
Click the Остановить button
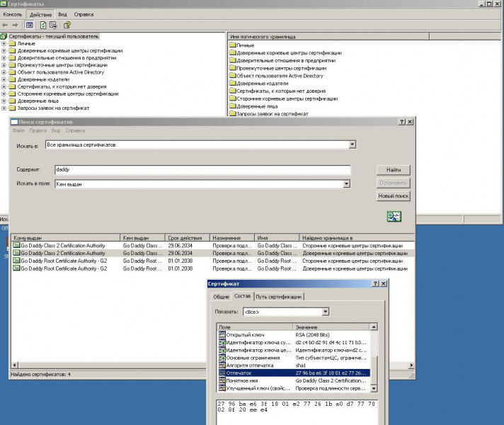tap(394, 183)
